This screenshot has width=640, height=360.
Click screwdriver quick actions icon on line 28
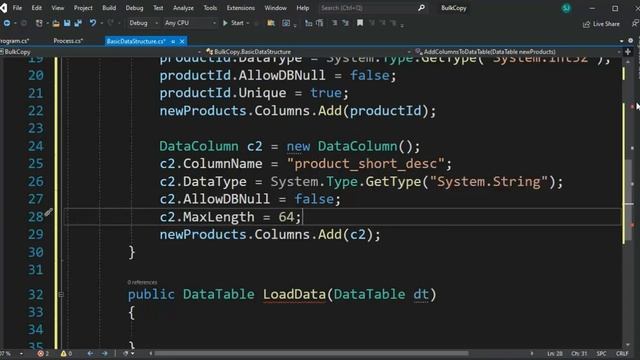(x=49, y=212)
